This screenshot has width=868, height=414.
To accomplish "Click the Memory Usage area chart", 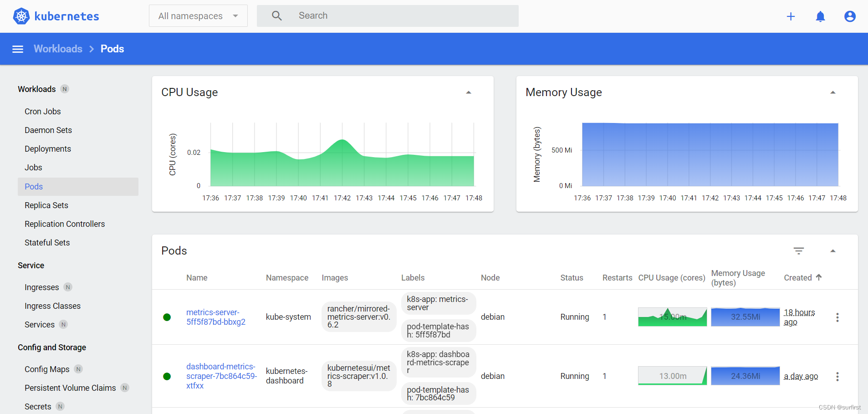I will tap(710, 155).
